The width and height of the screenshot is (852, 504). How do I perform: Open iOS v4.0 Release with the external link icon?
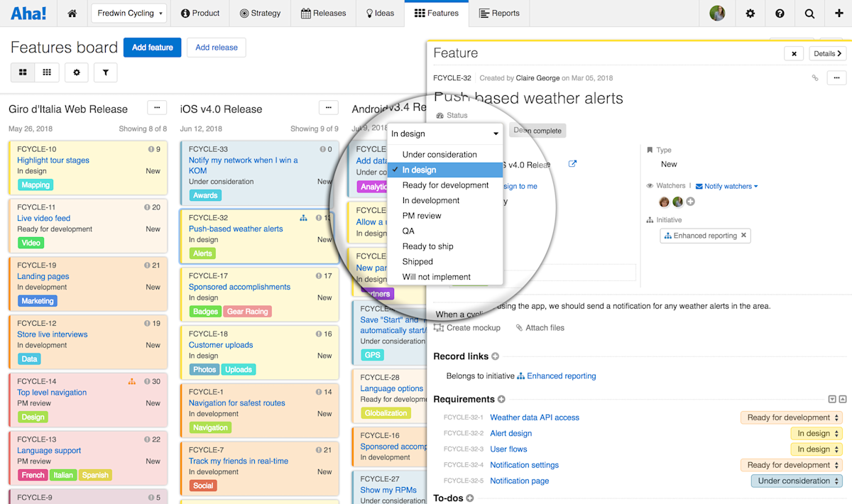(572, 163)
